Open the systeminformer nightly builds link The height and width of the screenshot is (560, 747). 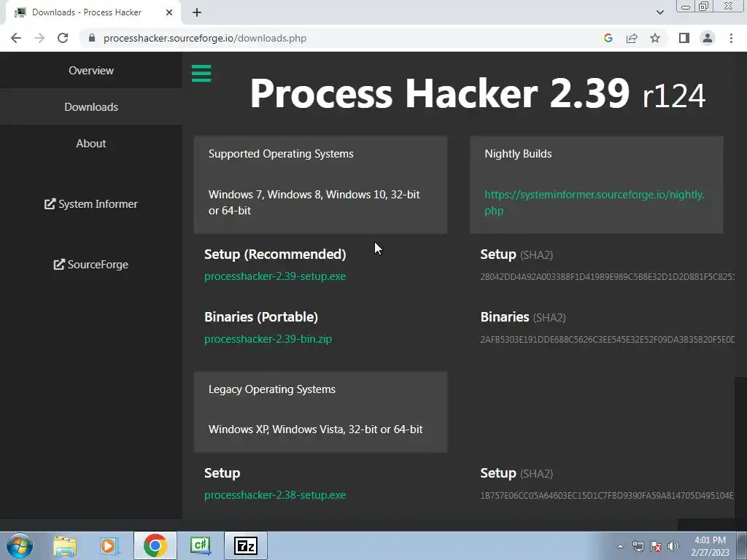pos(594,203)
